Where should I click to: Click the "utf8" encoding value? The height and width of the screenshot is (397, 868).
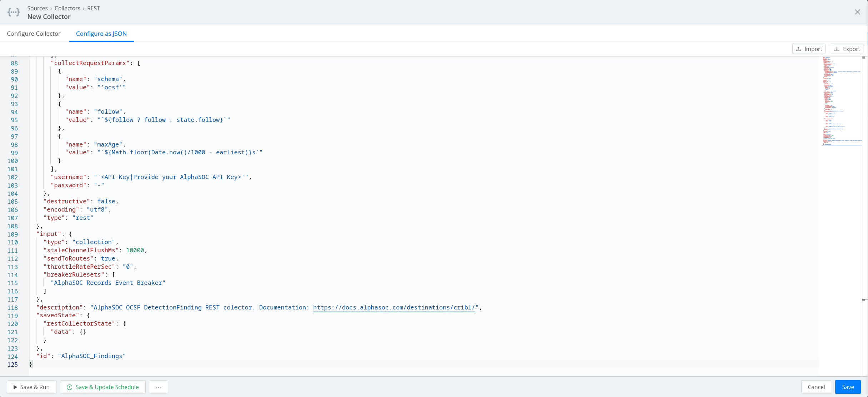coord(97,209)
